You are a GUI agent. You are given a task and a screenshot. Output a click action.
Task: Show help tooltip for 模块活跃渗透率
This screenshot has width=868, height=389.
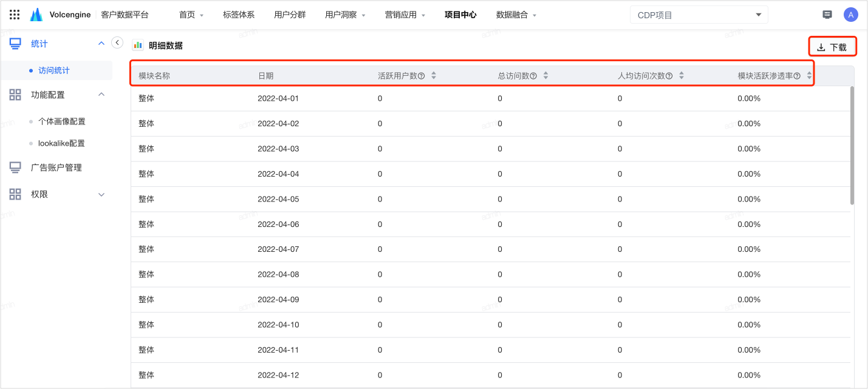point(797,76)
